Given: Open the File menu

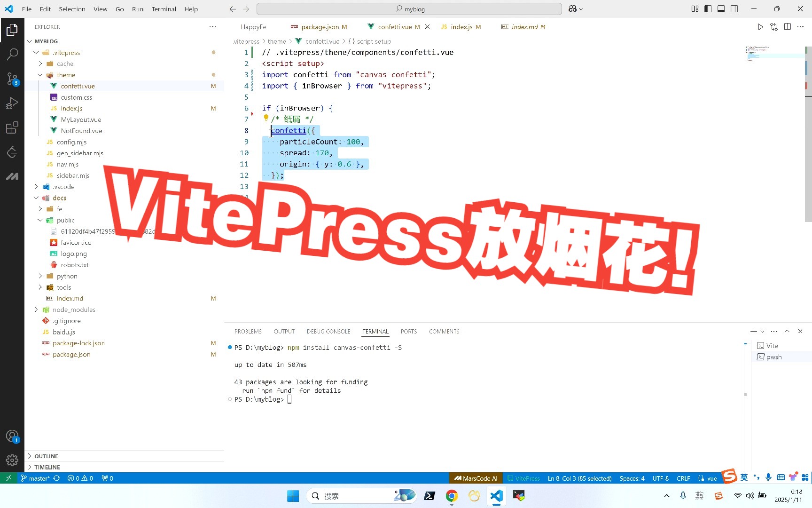Looking at the screenshot, I should (27, 9).
